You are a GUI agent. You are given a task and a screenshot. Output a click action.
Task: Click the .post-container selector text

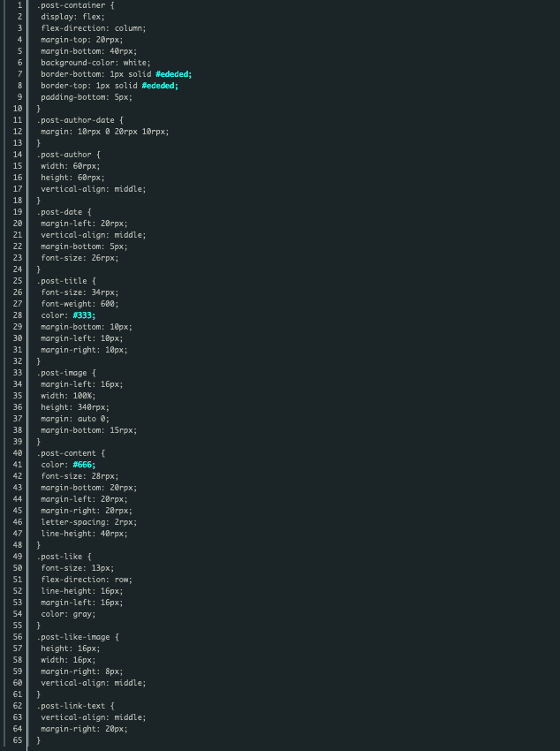71,5
